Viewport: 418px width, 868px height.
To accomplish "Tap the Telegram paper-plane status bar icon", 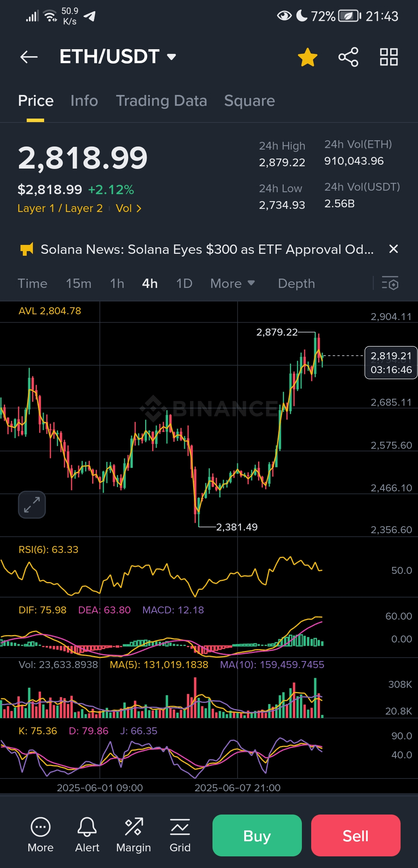I will [90, 16].
